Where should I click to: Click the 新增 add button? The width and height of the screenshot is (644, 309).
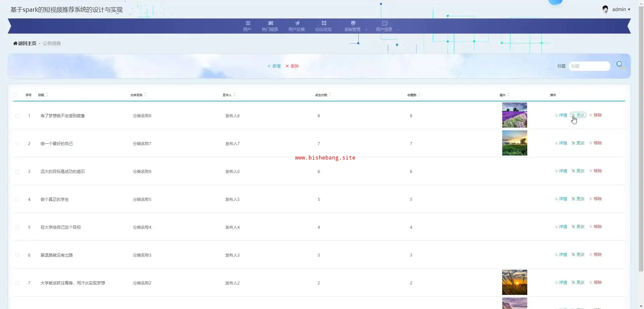(274, 66)
